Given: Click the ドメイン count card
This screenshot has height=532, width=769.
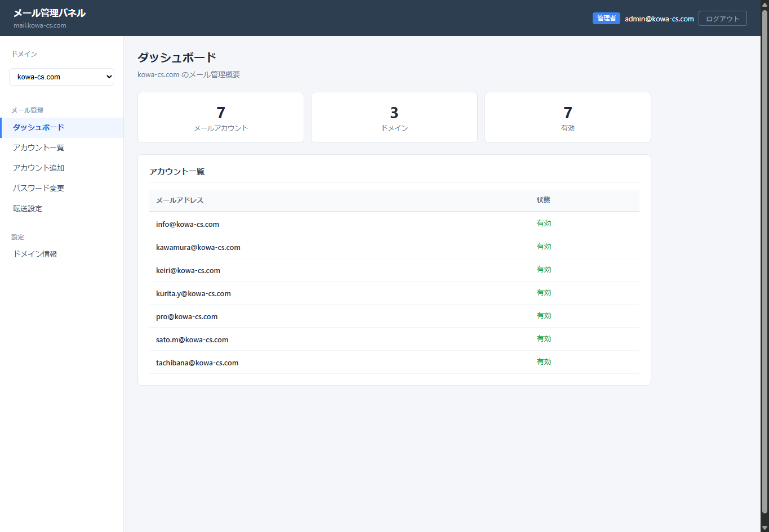Looking at the screenshot, I should 394,118.
